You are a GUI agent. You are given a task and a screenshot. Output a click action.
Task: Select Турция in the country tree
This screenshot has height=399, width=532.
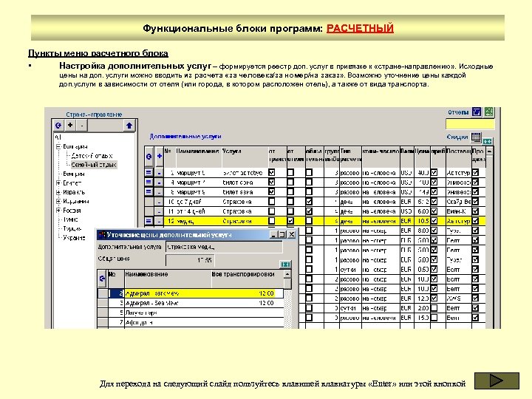(72, 228)
